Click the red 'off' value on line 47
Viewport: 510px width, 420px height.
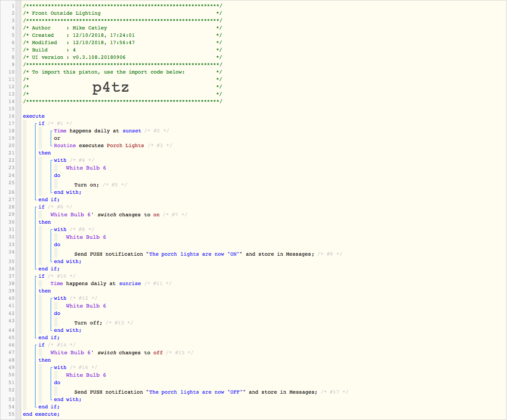(158, 353)
